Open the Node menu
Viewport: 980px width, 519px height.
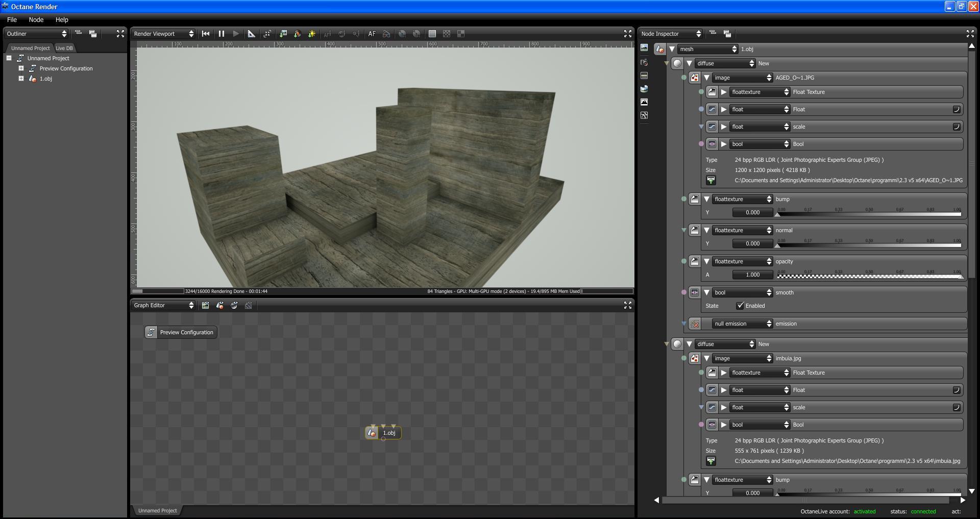point(36,19)
